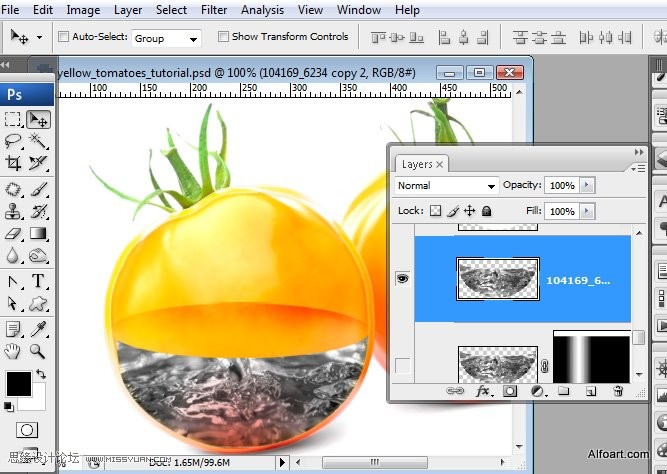Check Show Transform Controls
The width and height of the screenshot is (667, 474).
click(222, 37)
